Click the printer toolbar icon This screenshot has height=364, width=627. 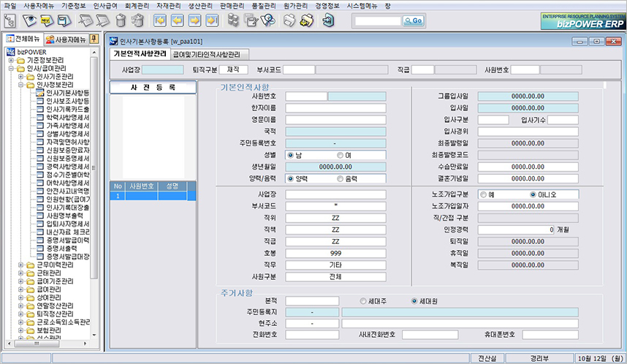(x=289, y=20)
